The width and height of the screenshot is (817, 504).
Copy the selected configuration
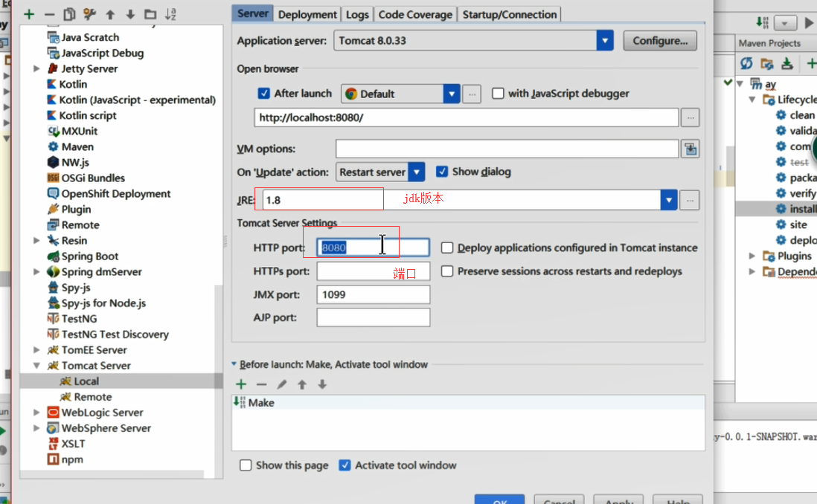[x=69, y=15]
